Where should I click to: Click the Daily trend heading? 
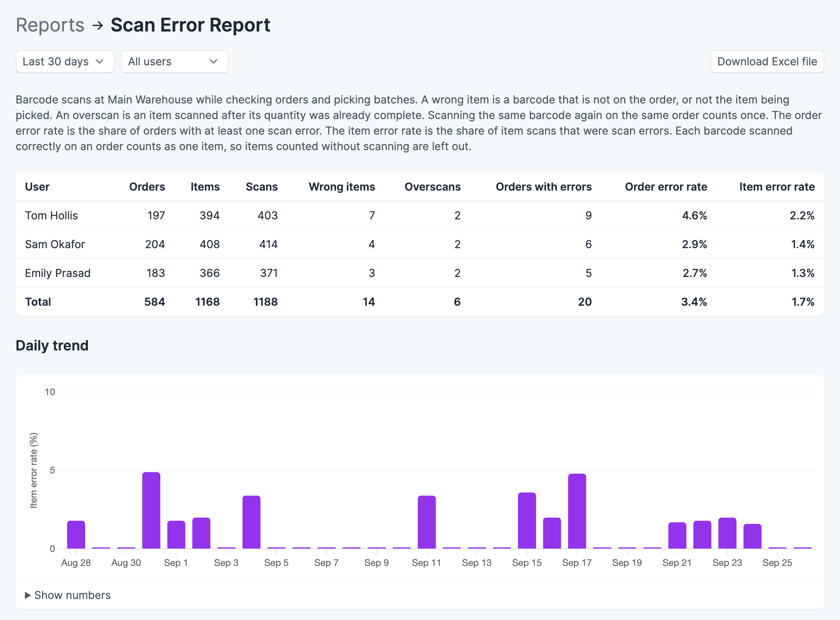pyautogui.click(x=52, y=345)
